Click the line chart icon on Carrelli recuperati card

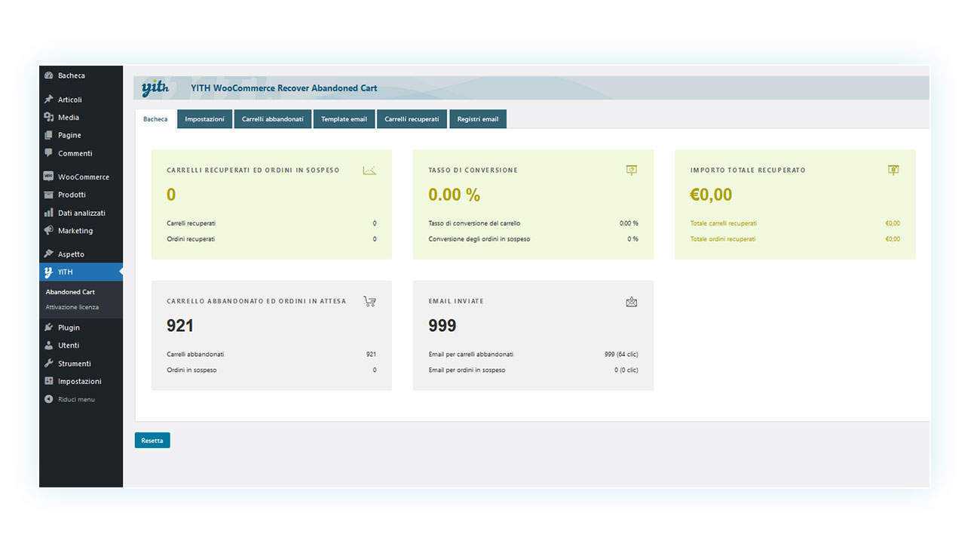pos(369,171)
